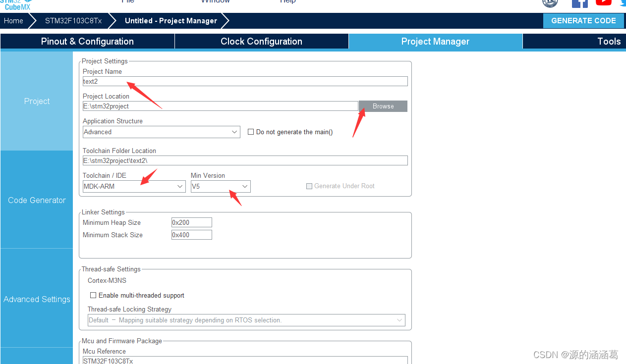Viewport: 626px width, 364px height.
Task: Click Minimum Heap Size field
Action: click(192, 222)
